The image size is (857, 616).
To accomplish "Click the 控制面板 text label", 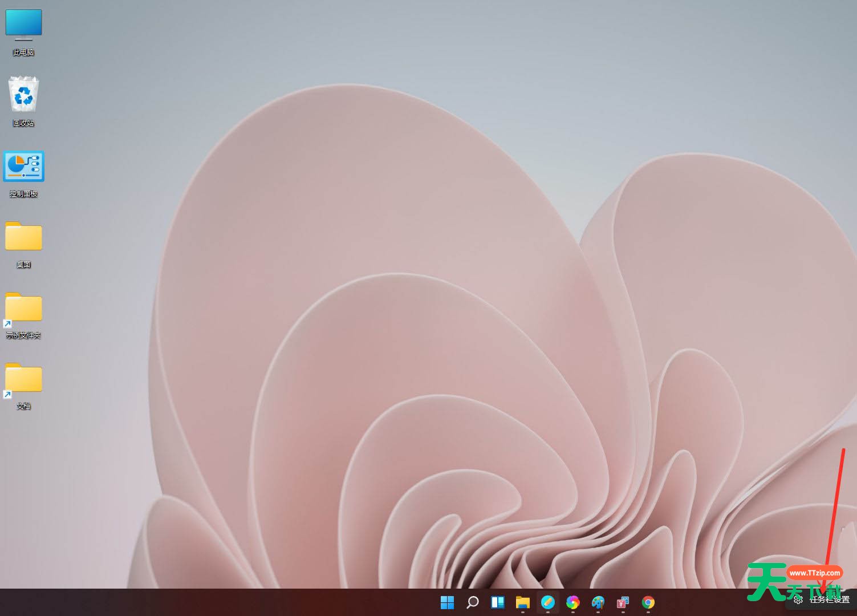I will coord(23,194).
